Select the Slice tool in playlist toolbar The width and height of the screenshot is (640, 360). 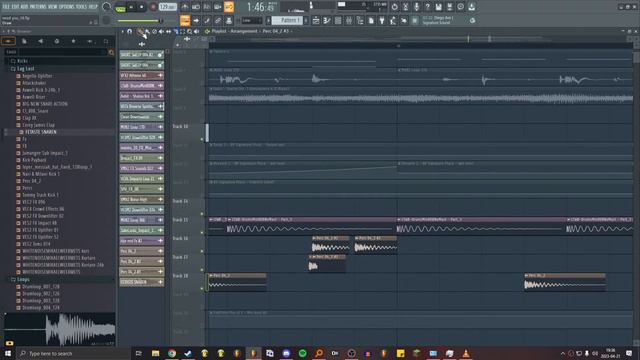(x=176, y=31)
